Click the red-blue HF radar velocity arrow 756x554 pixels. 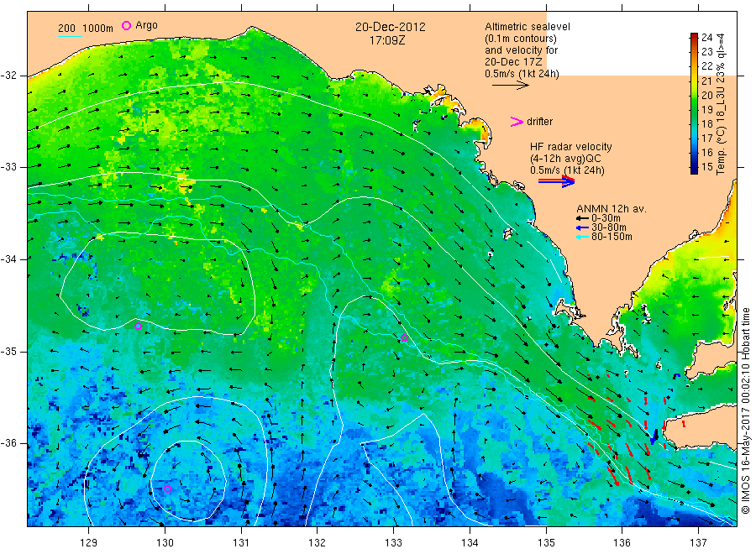click(x=556, y=181)
